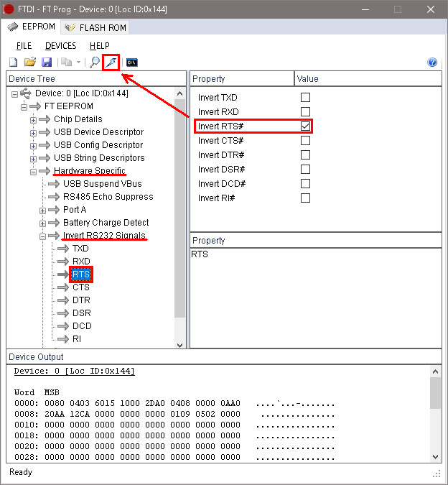Collapse the Device: 0 root tree node

(14, 94)
